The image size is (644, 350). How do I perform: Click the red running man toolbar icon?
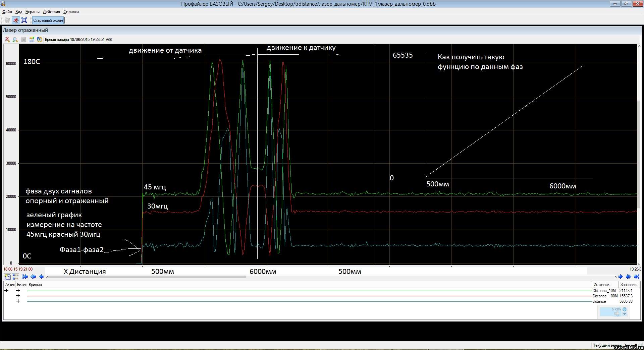click(x=16, y=20)
